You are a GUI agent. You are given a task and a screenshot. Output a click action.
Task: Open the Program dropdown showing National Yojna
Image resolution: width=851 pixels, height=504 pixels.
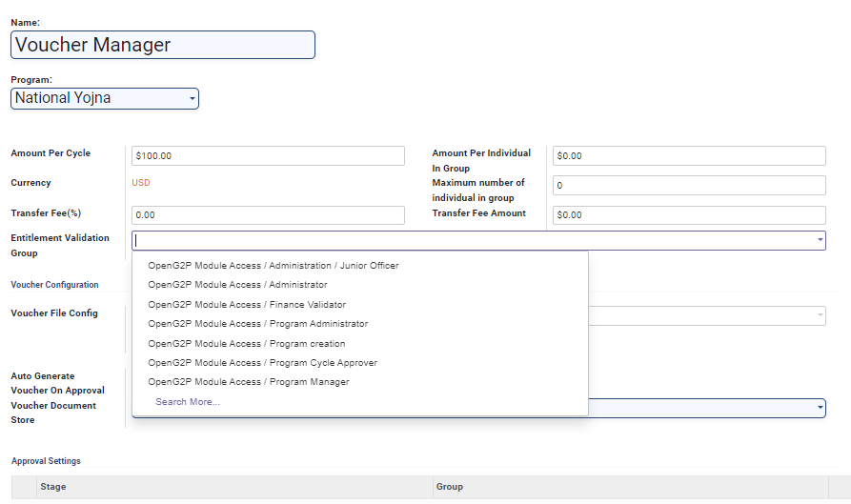[104, 98]
